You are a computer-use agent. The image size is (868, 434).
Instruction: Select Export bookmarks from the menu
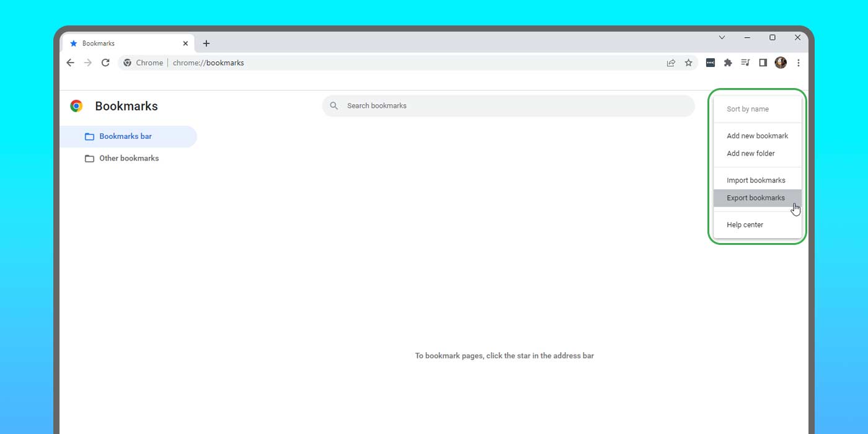(755, 198)
